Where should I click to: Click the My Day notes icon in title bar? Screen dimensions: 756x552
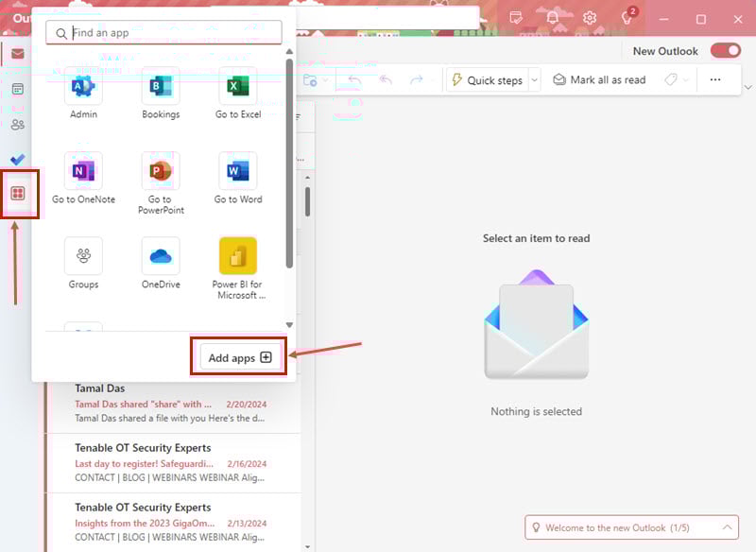pyautogui.click(x=515, y=18)
